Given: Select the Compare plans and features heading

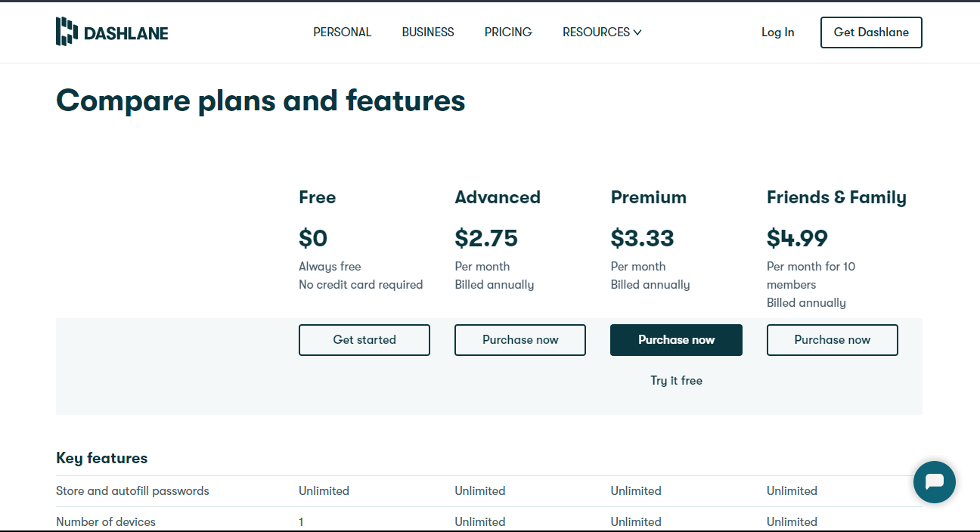Looking at the screenshot, I should pos(261,101).
